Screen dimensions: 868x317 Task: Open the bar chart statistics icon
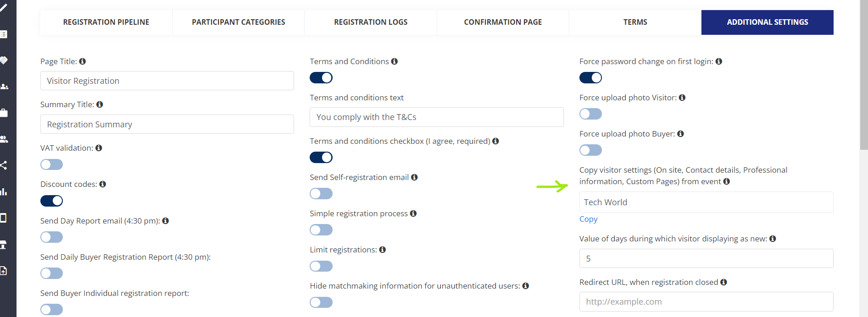(x=4, y=192)
